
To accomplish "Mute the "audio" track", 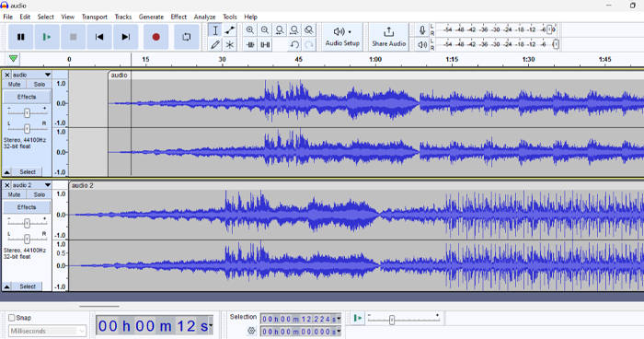I will 15,85.
